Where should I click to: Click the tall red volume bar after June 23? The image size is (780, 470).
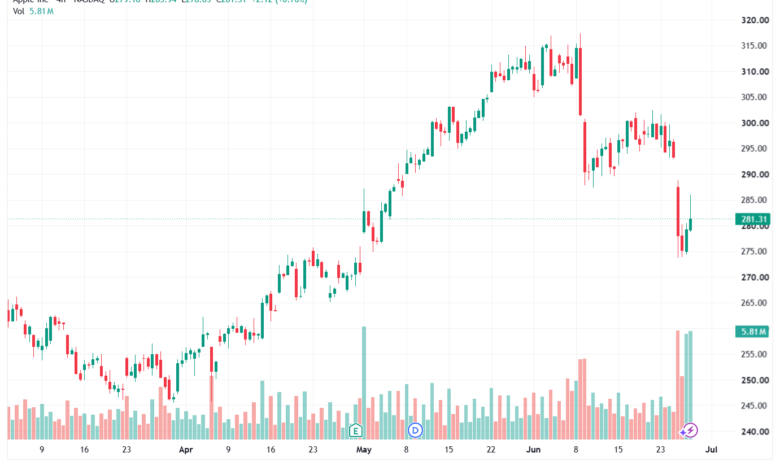click(x=678, y=384)
